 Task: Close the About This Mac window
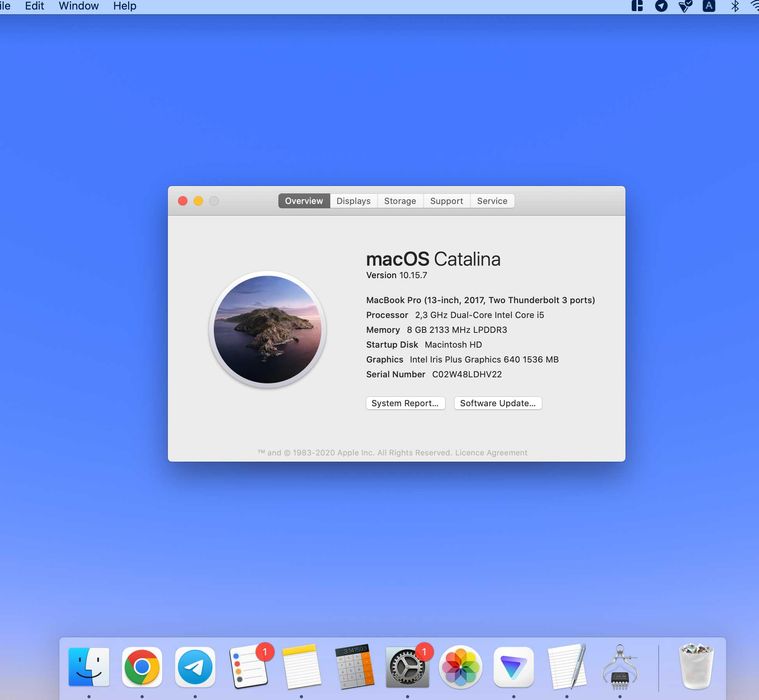pyautogui.click(x=182, y=201)
